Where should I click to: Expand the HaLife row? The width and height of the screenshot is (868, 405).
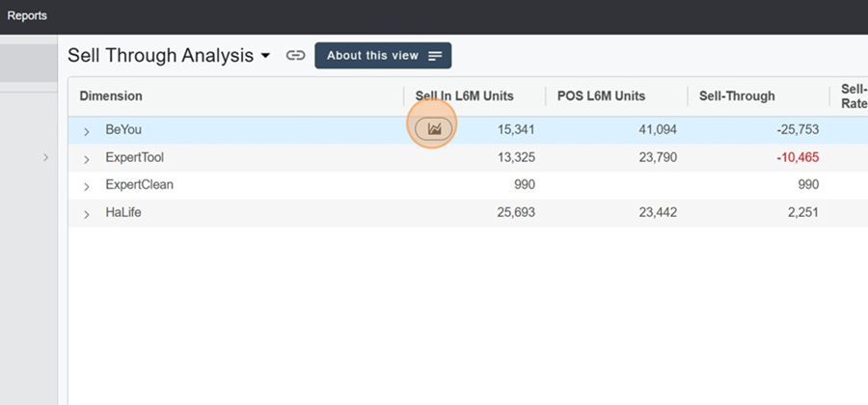pos(87,214)
